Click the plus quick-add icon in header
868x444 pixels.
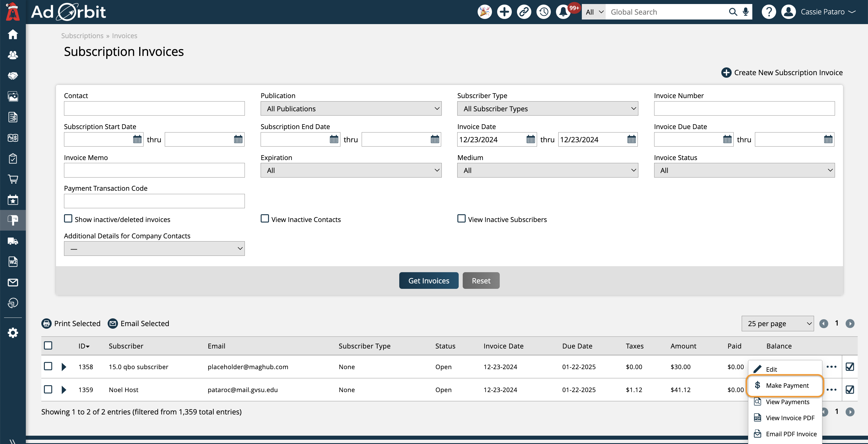pyautogui.click(x=504, y=12)
